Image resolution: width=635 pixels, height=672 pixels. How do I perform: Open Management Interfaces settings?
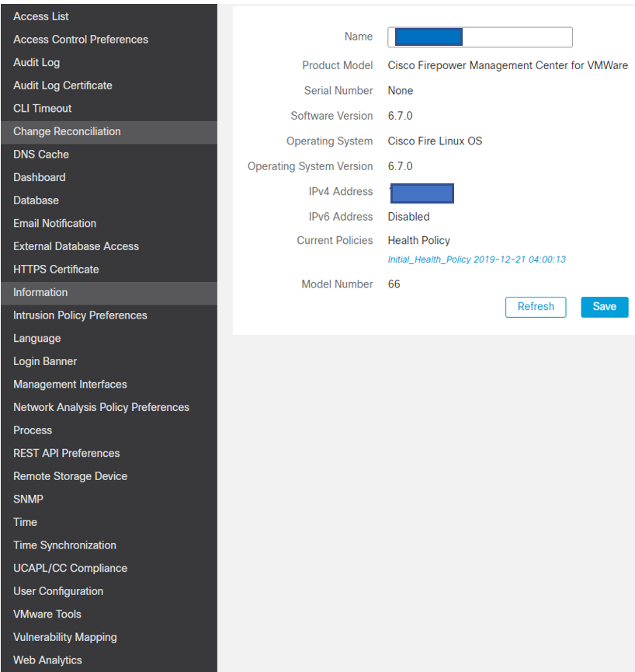(69, 384)
